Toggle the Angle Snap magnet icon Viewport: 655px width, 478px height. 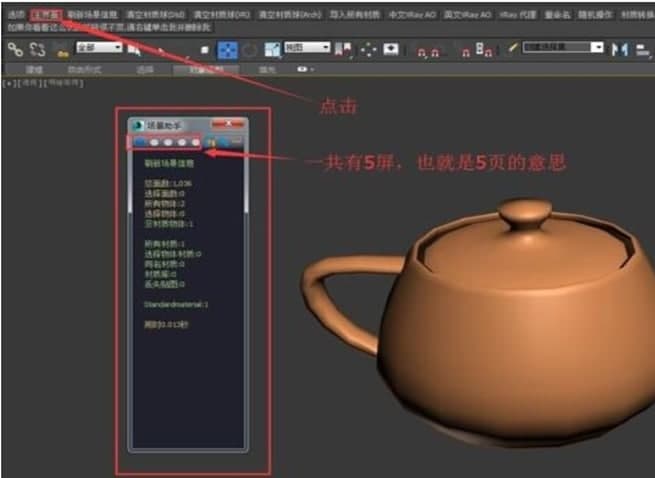coord(435,52)
